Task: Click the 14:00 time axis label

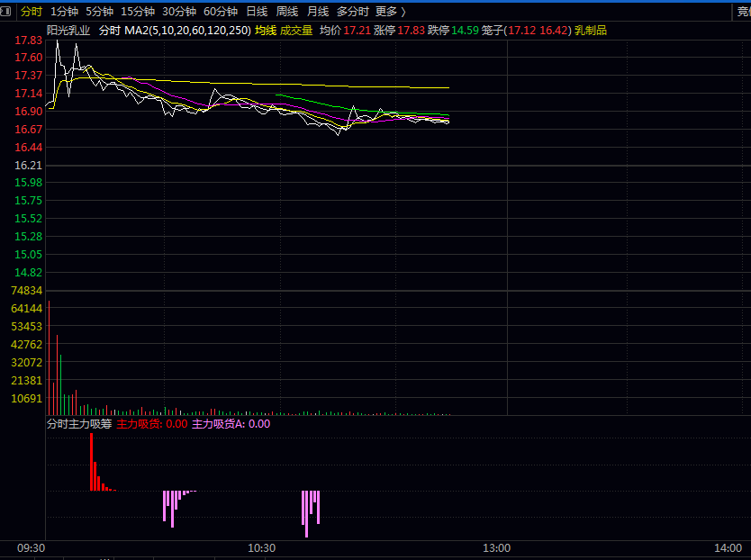Action: 728,548
